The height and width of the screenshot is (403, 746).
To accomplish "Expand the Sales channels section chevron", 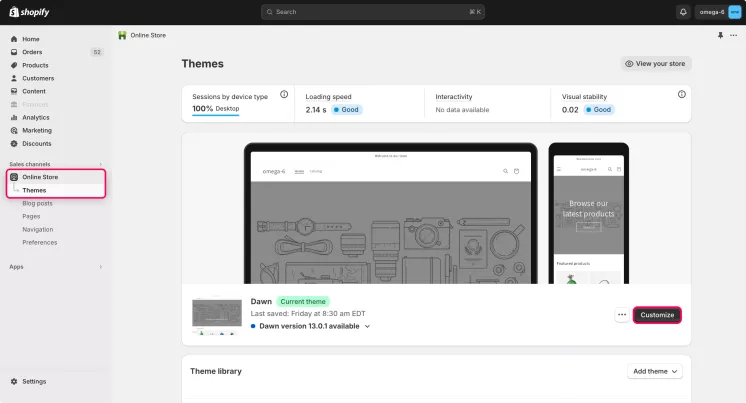I will click(x=100, y=164).
